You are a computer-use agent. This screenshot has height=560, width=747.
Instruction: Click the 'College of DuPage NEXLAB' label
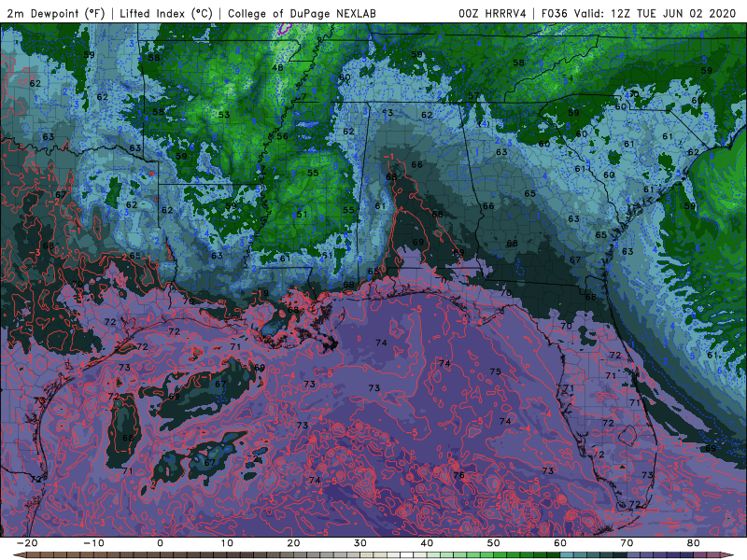tap(302, 13)
